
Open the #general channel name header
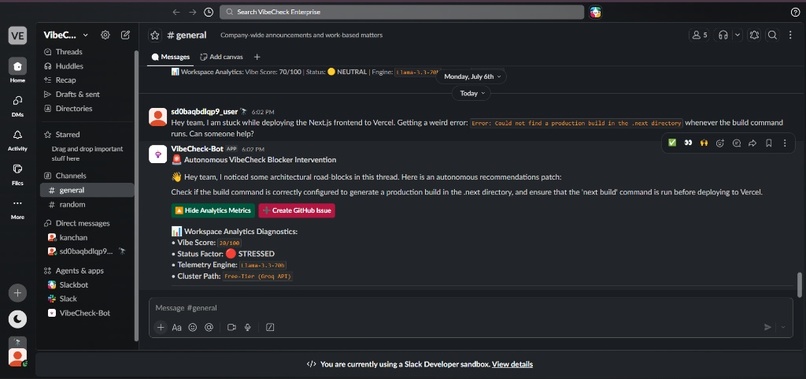187,35
